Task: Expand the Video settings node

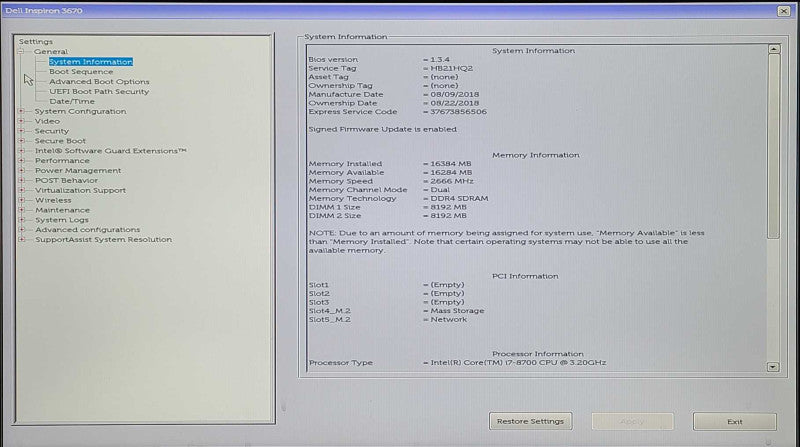Action: tap(21, 121)
